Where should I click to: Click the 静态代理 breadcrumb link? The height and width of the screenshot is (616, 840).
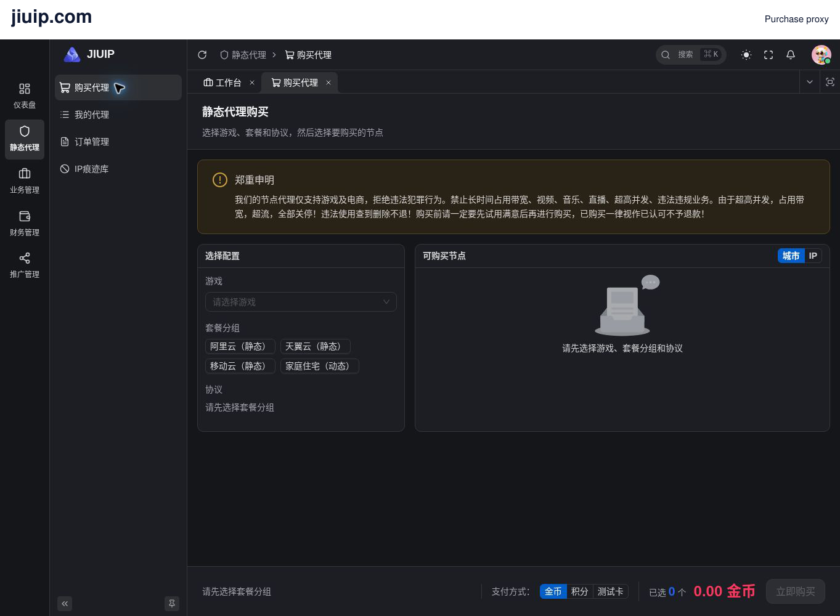click(243, 55)
